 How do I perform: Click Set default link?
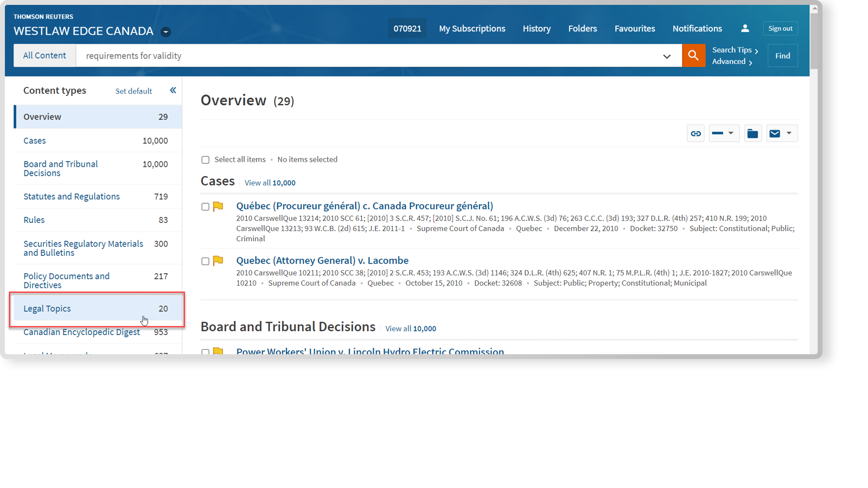tap(133, 91)
